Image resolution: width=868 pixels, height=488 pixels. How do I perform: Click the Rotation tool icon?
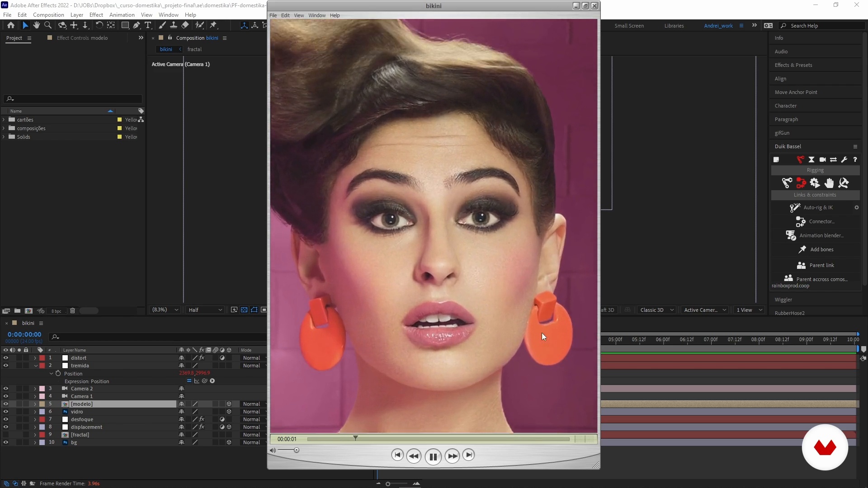[x=99, y=25]
